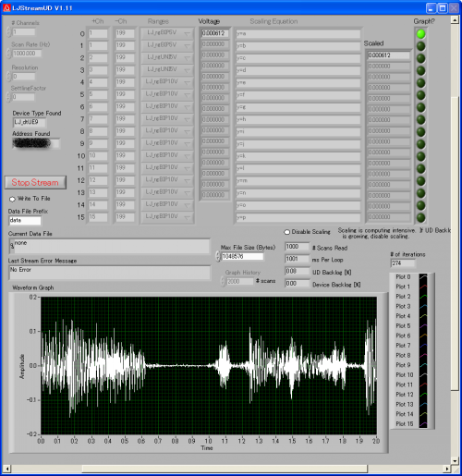Viewport: 462px width, 476px height.
Task: Click the Plot 13 legend line sample
Action: coord(423,405)
